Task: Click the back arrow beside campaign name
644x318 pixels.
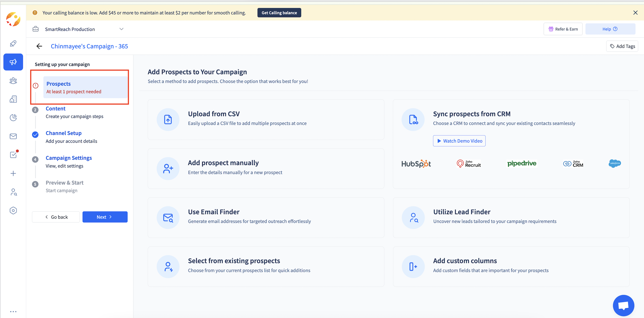Action: tap(39, 46)
